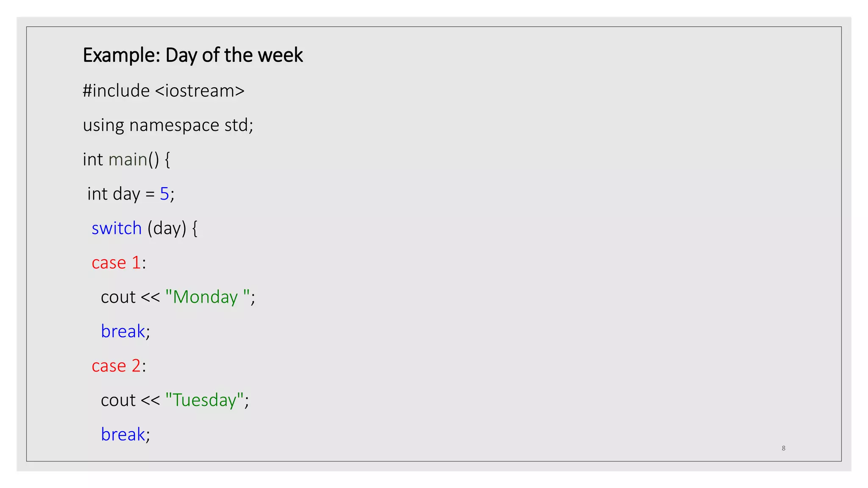868x488 pixels.
Task: Click "cout <<" before Tuesday string
Action: coord(131,400)
